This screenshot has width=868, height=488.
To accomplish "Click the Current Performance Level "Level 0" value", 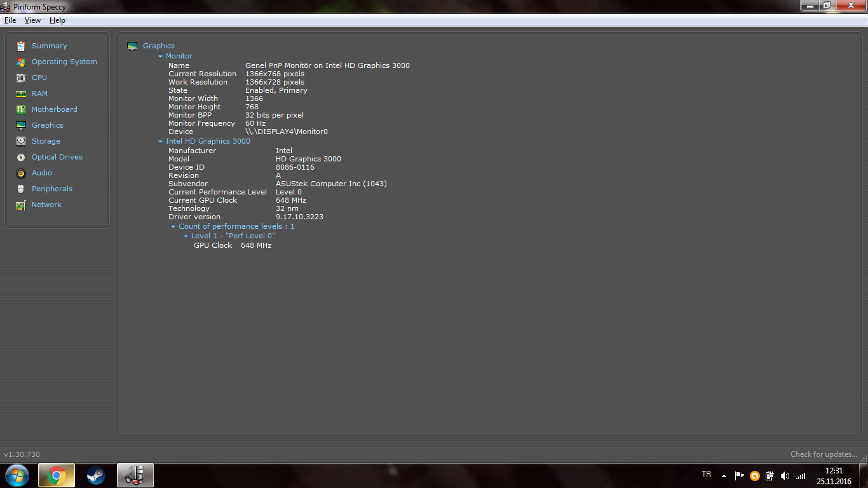I will (x=288, y=192).
